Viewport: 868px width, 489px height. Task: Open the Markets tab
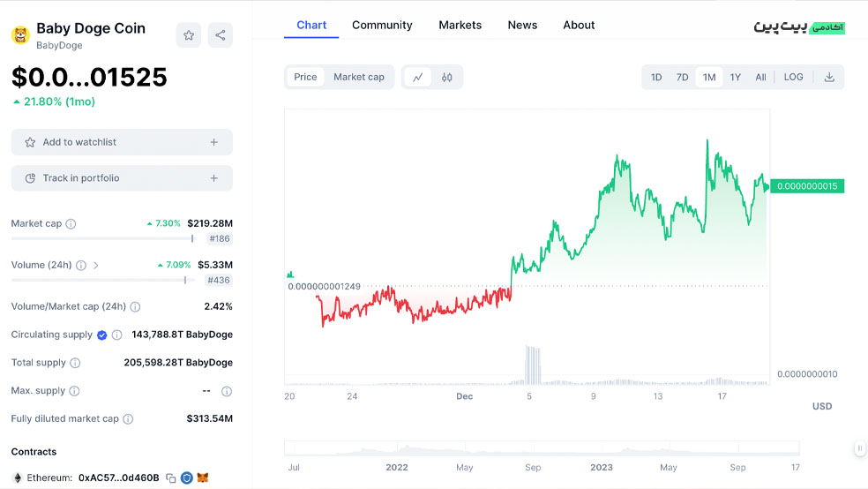pyautogui.click(x=460, y=25)
